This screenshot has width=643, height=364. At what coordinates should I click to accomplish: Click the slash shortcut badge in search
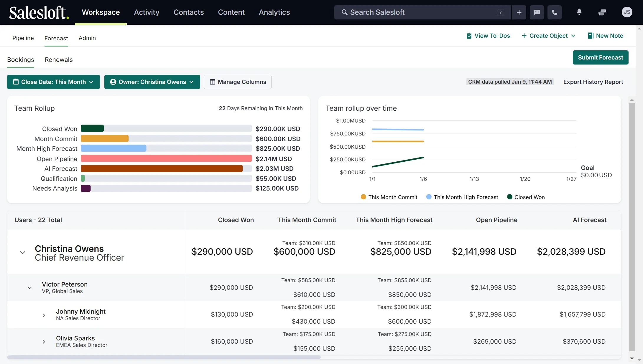tap(501, 12)
